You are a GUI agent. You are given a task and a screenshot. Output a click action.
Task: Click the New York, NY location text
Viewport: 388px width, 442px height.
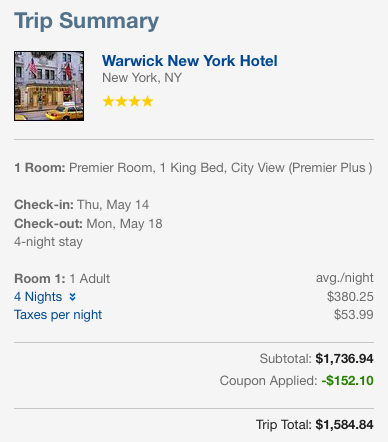142,78
